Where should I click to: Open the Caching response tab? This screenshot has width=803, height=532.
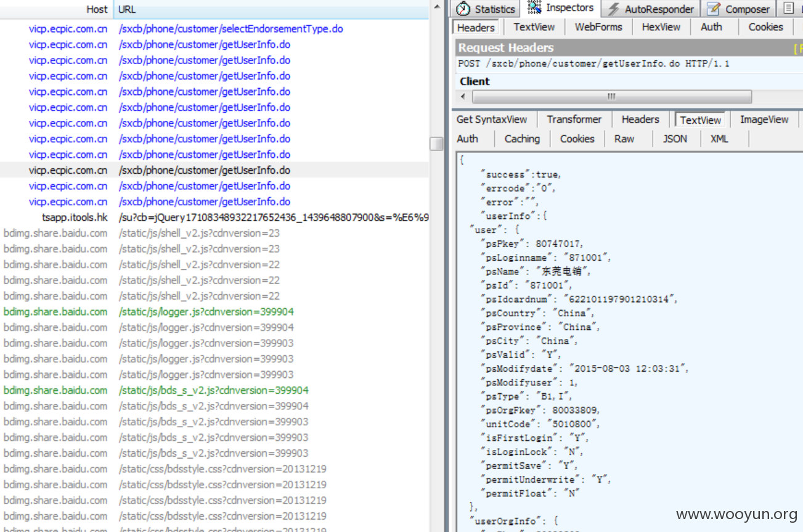point(522,139)
